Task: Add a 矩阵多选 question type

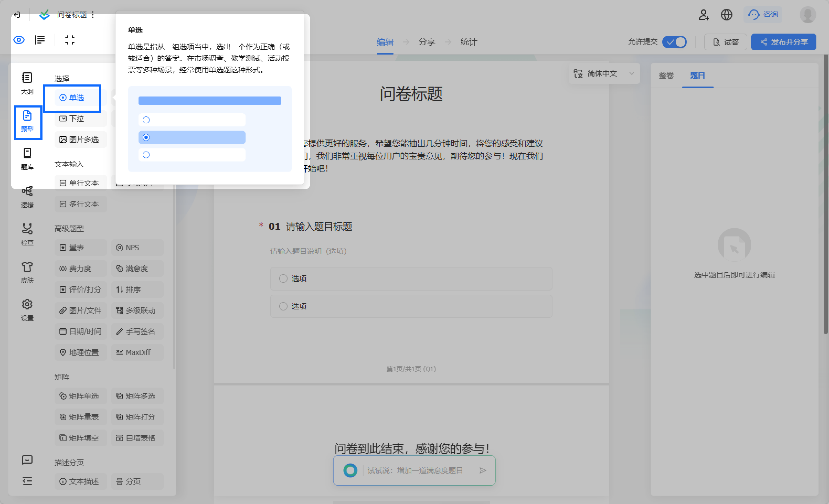Action: point(137,396)
